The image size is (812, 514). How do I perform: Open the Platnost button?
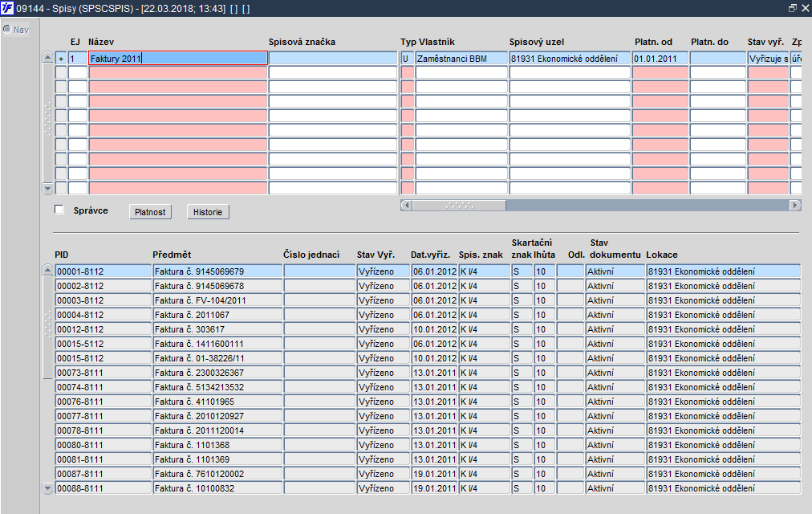150,212
